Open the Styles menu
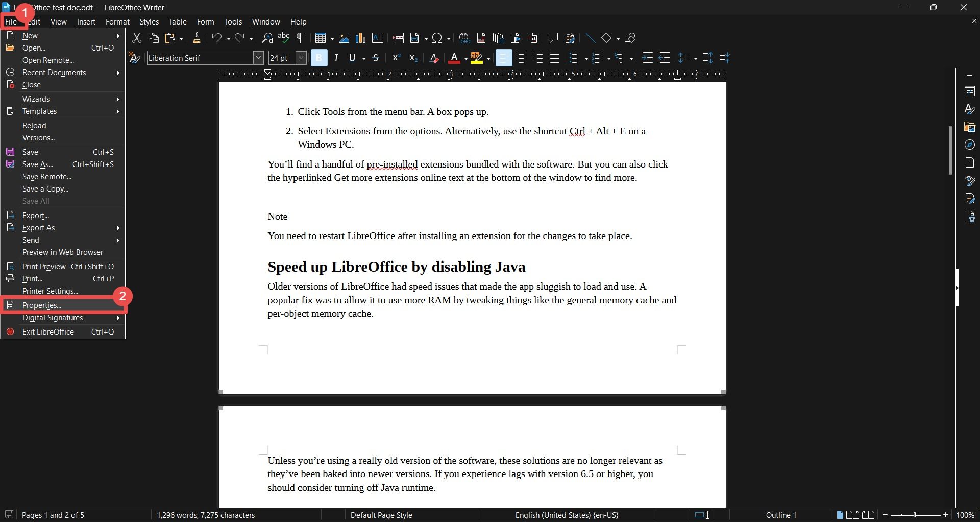This screenshot has height=522, width=980. (x=149, y=22)
